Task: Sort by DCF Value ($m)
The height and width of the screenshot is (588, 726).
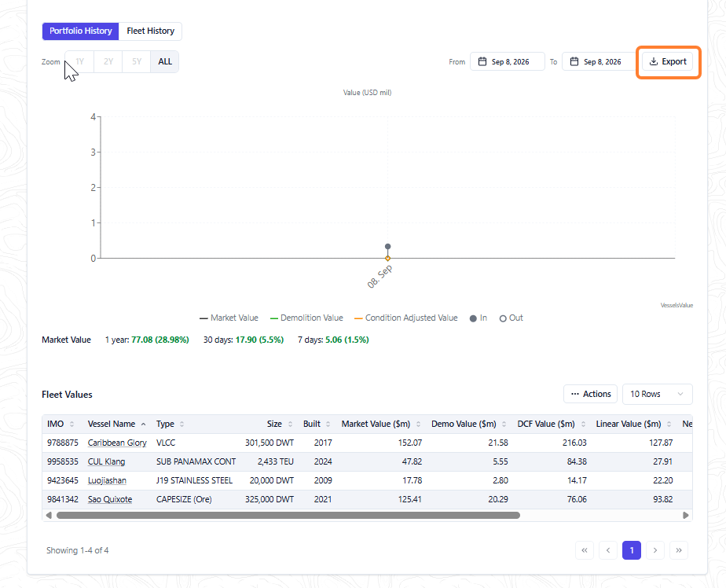Action: tap(583, 424)
